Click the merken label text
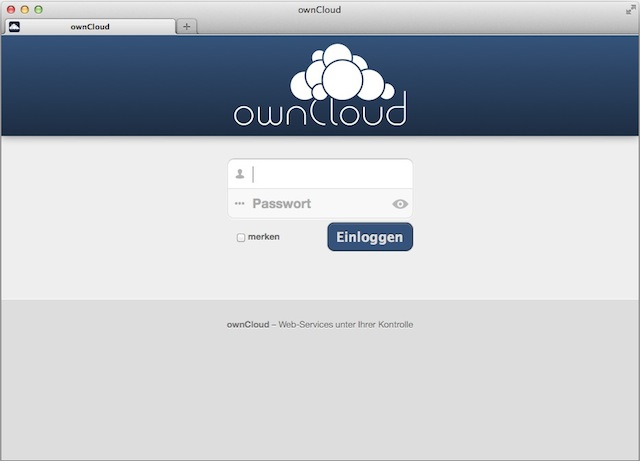The image size is (640, 461). pos(264,237)
